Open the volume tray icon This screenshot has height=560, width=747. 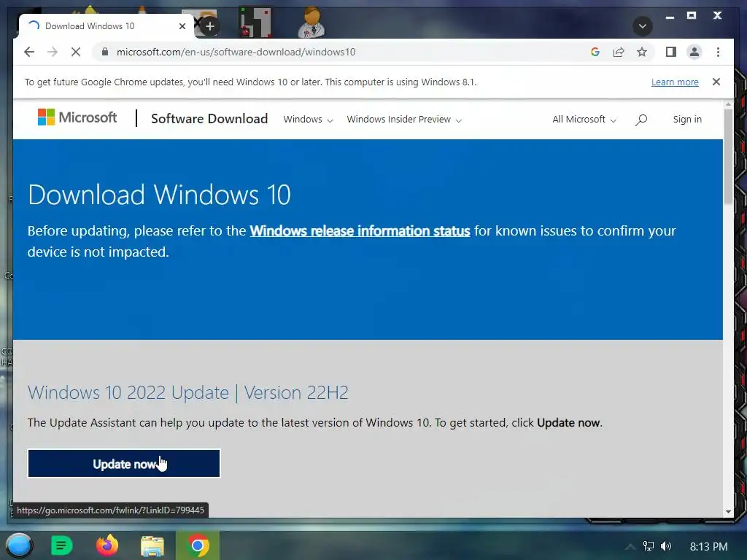click(666, 546)
